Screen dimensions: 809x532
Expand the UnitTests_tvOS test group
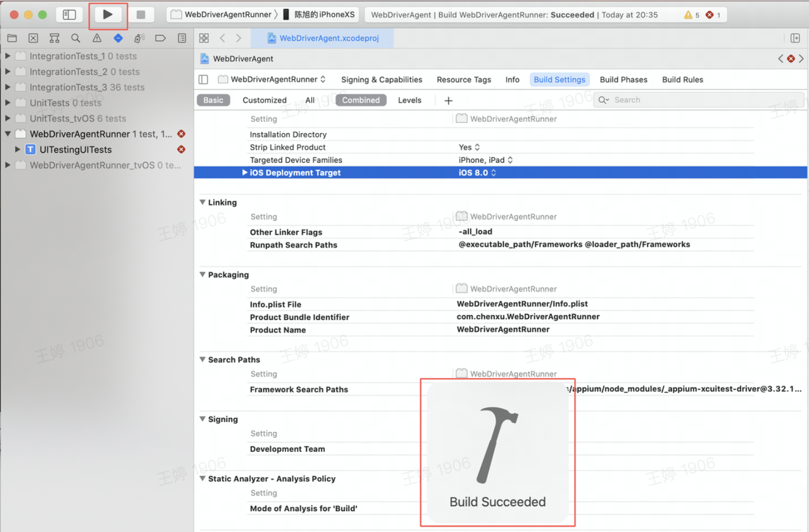click(8, 118)
